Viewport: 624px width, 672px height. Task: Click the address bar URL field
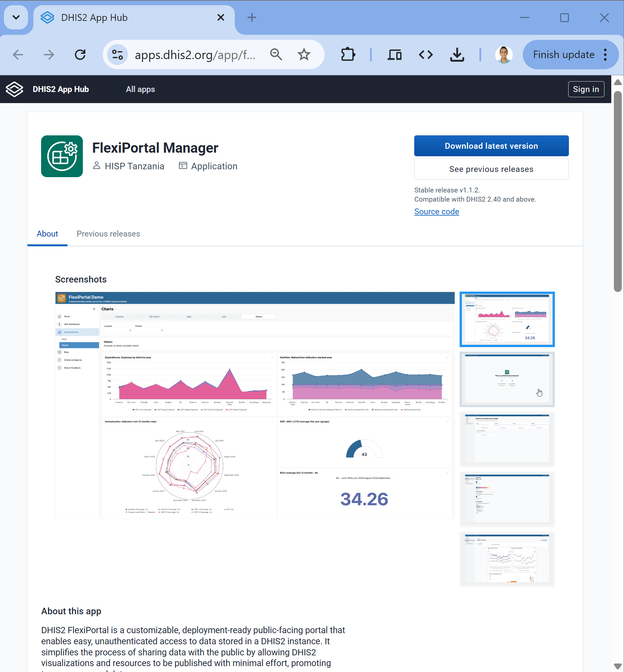coord(195,55)
